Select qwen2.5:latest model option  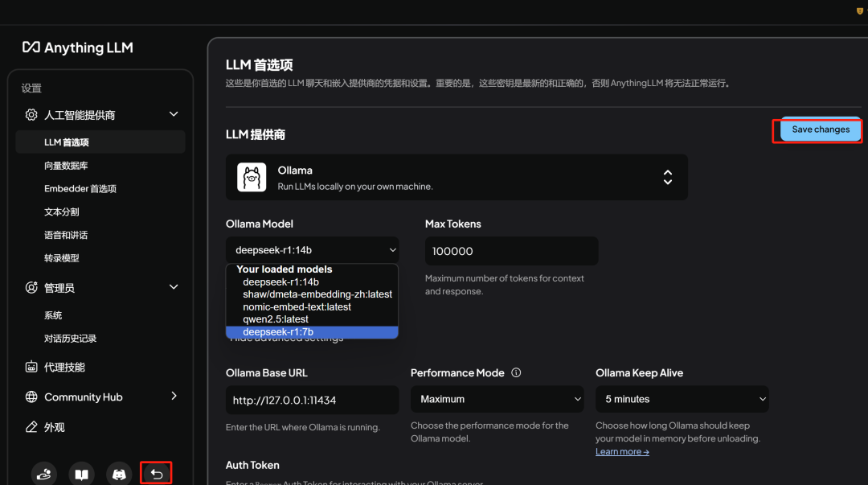pyautogui.click(x=312, y=319)
